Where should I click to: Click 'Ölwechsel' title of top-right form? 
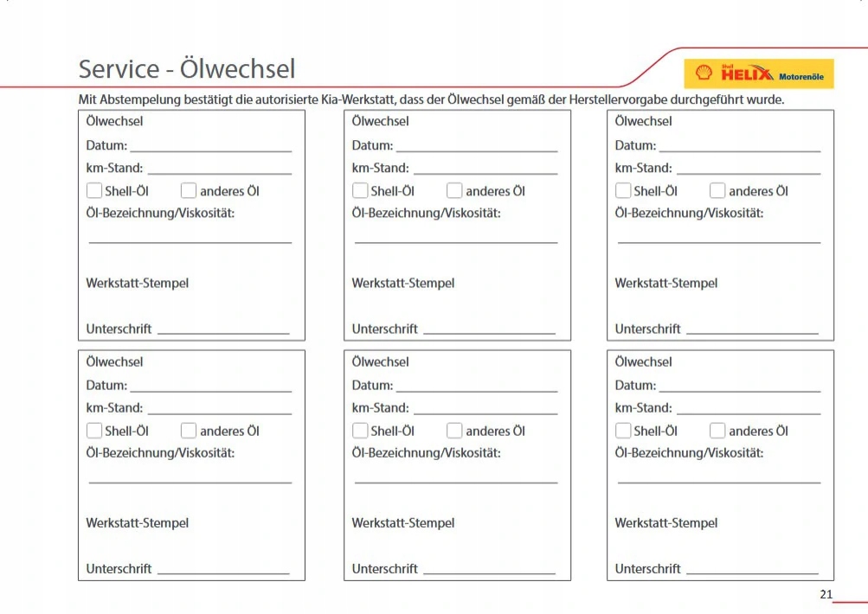pyautogui.click(x=643, y=121)
